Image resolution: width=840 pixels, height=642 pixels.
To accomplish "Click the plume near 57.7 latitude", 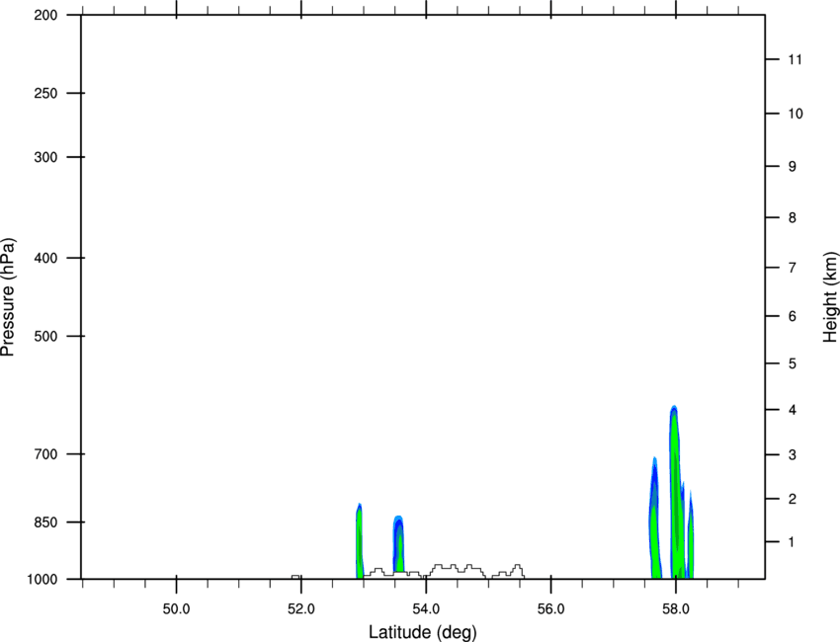I will [654, 520].
